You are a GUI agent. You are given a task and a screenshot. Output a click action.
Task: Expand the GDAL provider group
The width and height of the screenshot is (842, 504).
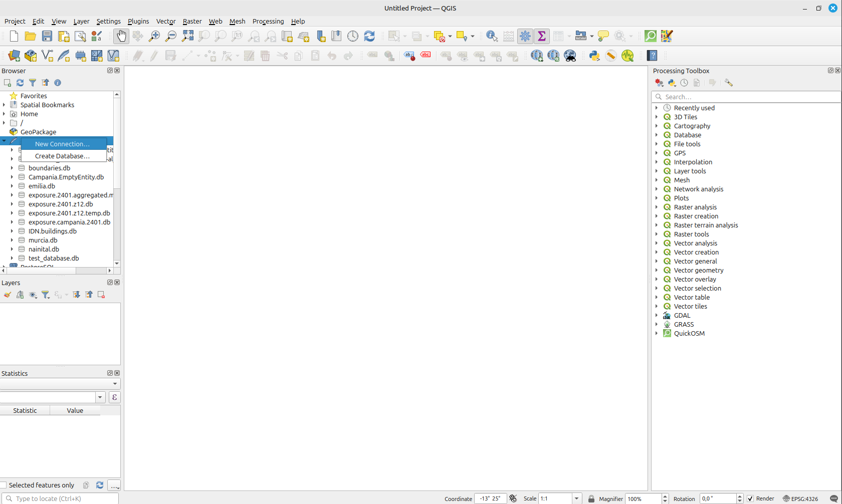pyautogui.click(x=657, y=315)
